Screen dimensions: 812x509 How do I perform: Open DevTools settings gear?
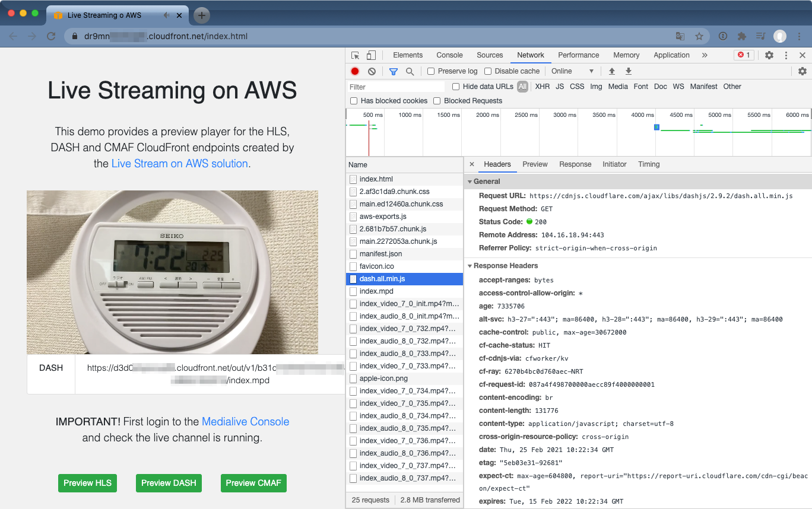(769, 55)
